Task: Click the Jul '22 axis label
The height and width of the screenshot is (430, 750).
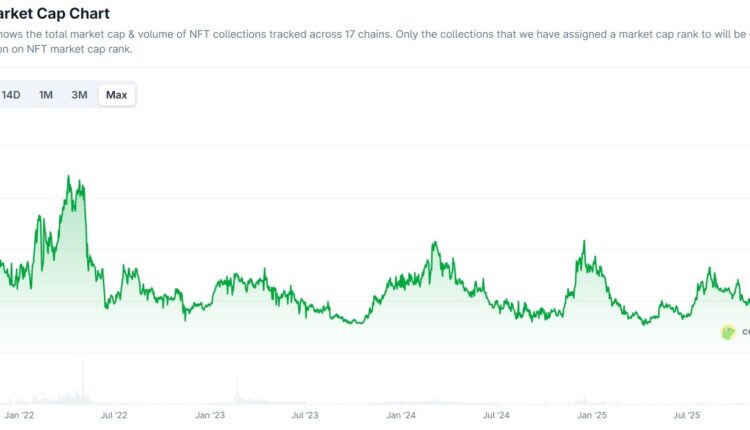Action: pos(114,414)
